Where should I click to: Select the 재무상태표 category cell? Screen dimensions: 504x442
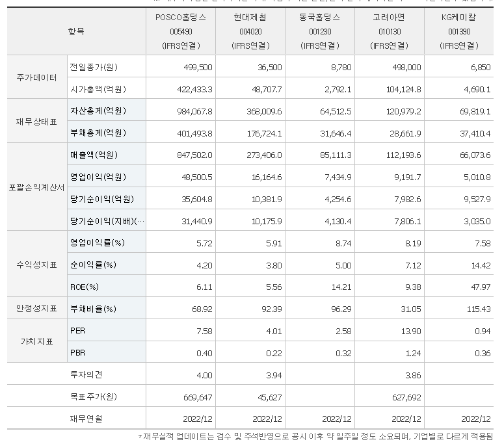click(37, 121)
